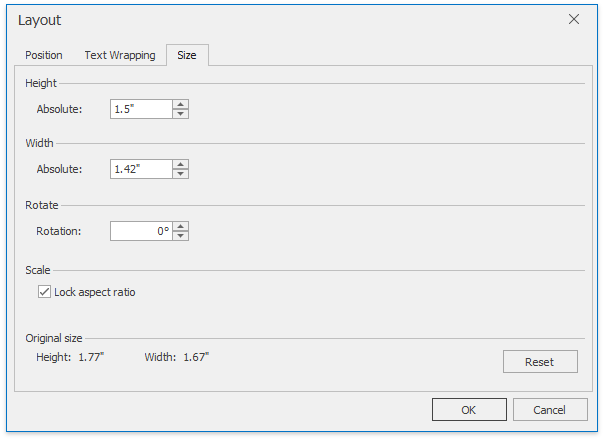Switch to the Position tab
The height and width of the screenshot is (440, 604).
(44, 55)
